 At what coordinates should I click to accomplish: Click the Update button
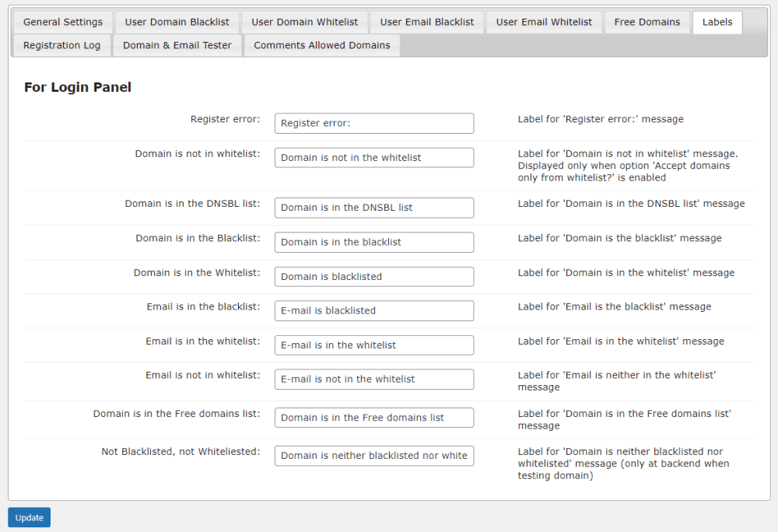[29, 517]
